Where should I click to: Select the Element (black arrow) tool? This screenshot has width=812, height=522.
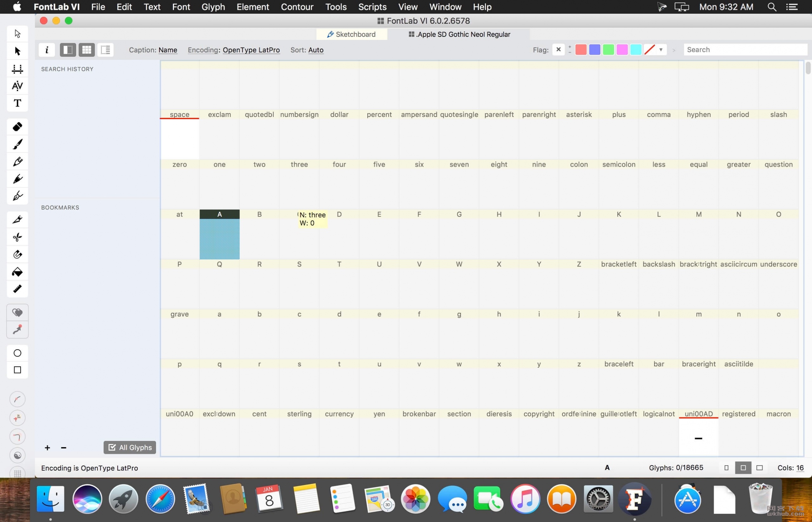[x=17, y=51]
